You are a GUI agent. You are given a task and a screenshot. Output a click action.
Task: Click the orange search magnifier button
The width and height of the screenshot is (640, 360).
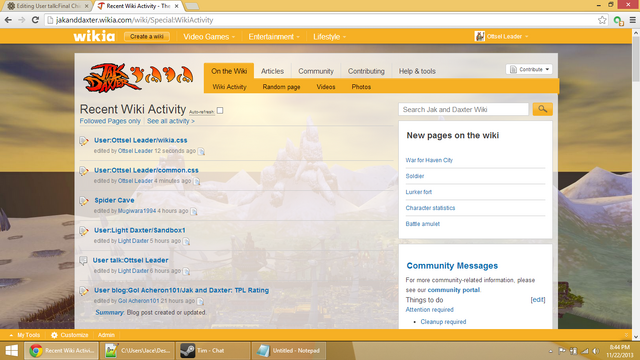pos(542,109)
